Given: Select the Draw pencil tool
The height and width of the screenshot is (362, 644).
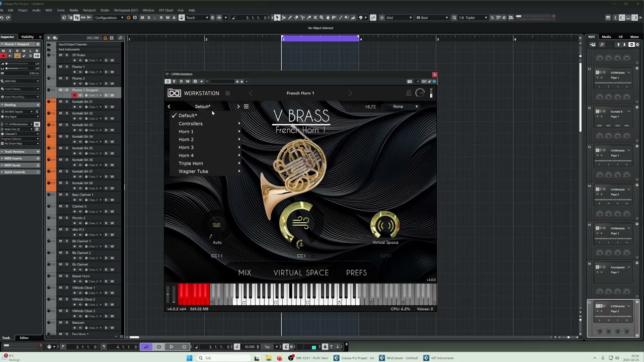Looking at the screenshot, I should click(x=290, y=18).
